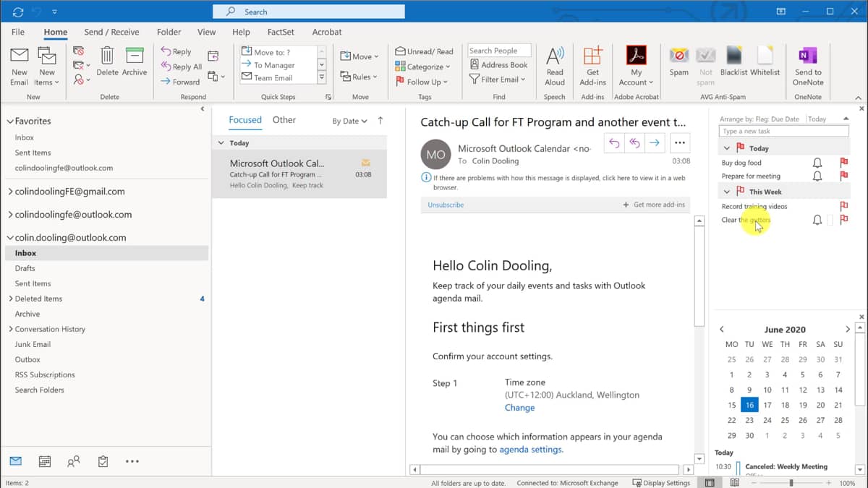Click Change time zone link
Viewport: 868px width, 488px height.
pos(519,408)
